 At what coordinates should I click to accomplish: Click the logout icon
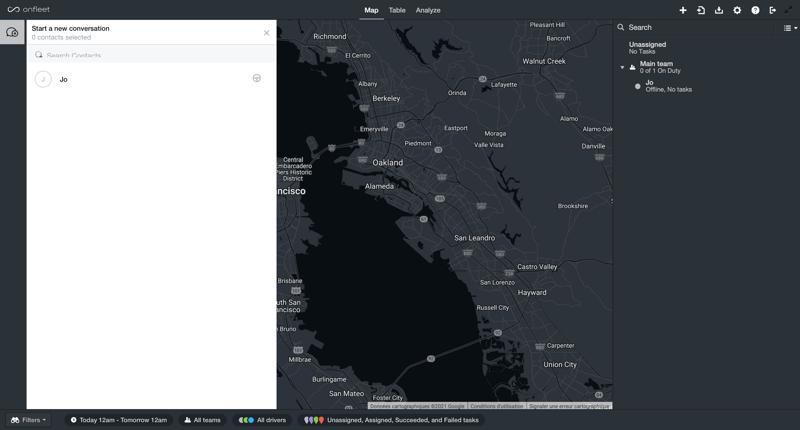coord(773,10)
